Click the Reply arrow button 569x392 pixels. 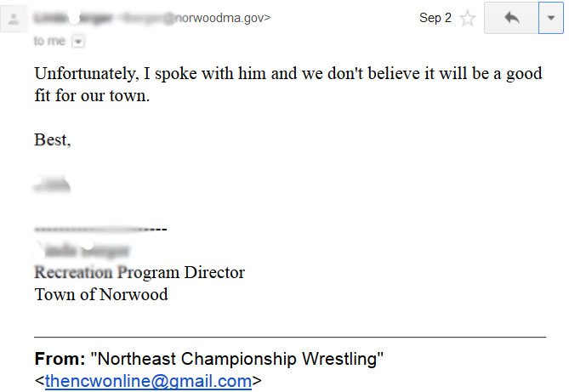tap(511, 18)
